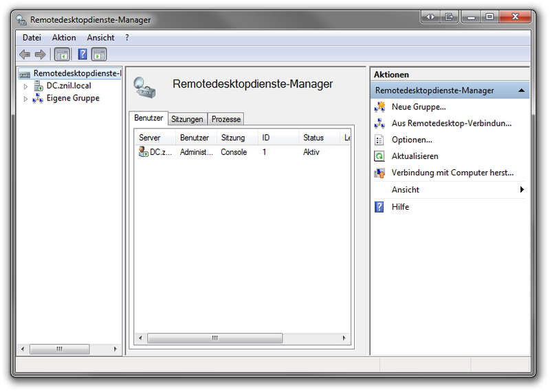Click the Optionen list icon
This screenshot has width=550, height=392.
coord(379,140)
